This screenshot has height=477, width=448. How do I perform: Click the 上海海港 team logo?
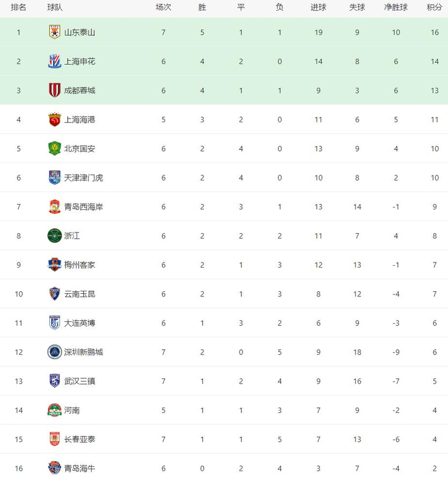pos(54,120)
